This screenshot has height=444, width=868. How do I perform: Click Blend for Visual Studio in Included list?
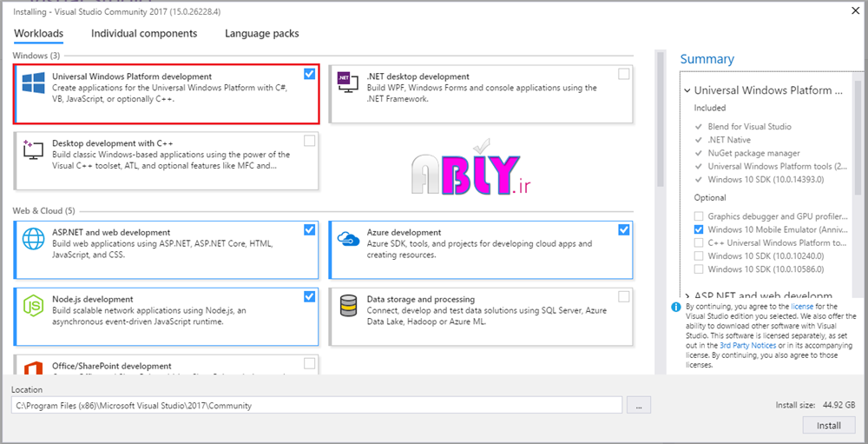[x=750, y=126]
